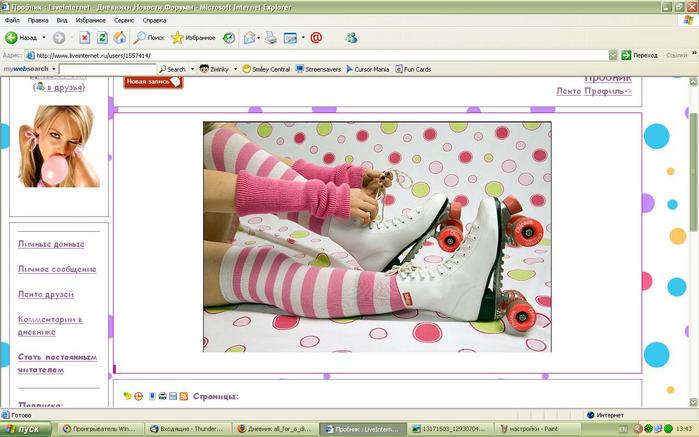Click the Windows пуск start button
699x437 pixels.
[x=25, y=429]
